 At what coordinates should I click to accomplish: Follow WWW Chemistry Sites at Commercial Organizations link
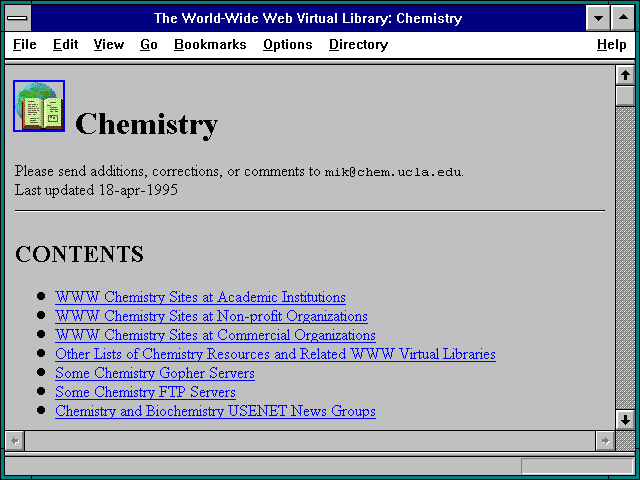point(216,335)
